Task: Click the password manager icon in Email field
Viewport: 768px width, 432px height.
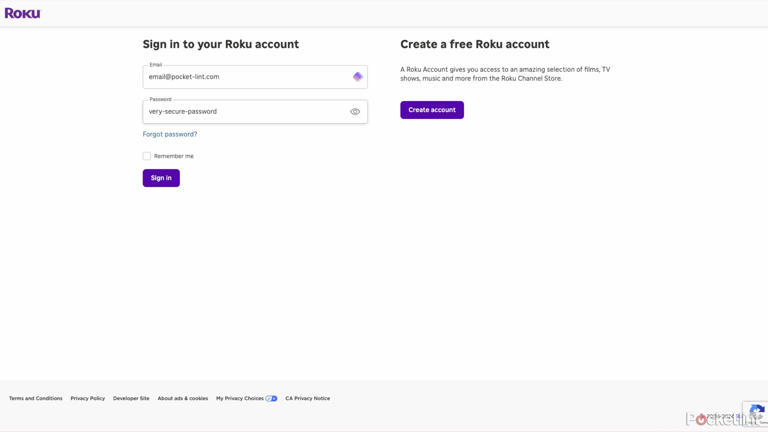Action: tap(358, 76)
